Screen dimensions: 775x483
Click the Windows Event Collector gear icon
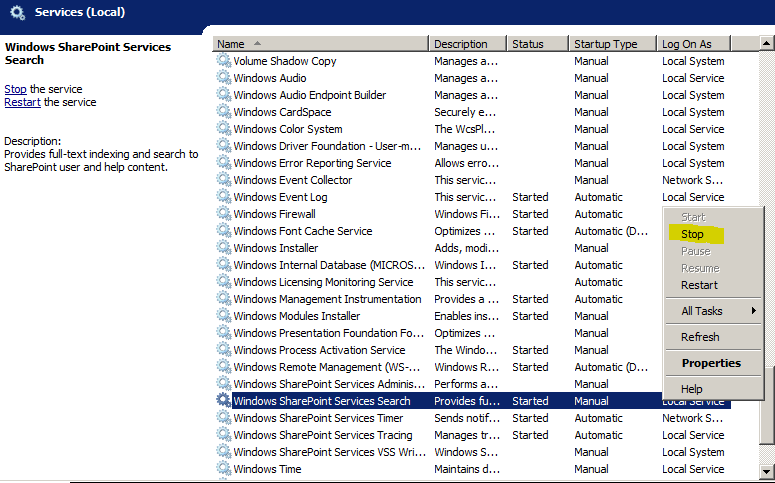223,179
